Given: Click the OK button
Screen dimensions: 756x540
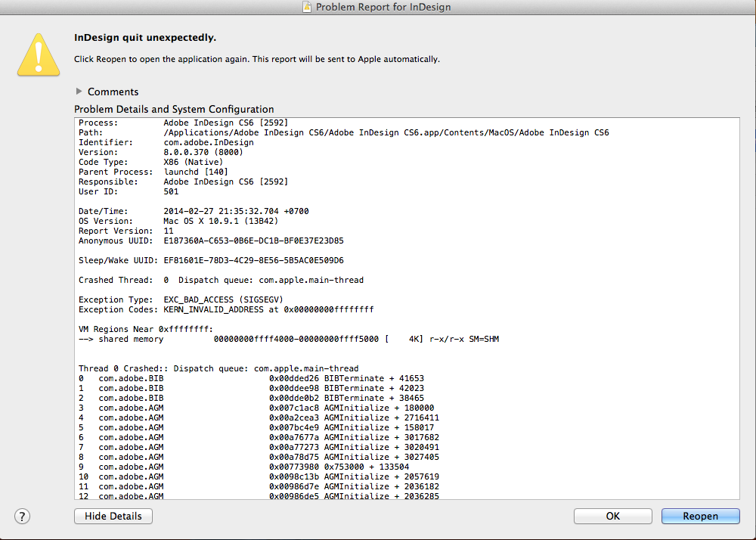Looking at the screenshot, I should click(x=613, y=516).
